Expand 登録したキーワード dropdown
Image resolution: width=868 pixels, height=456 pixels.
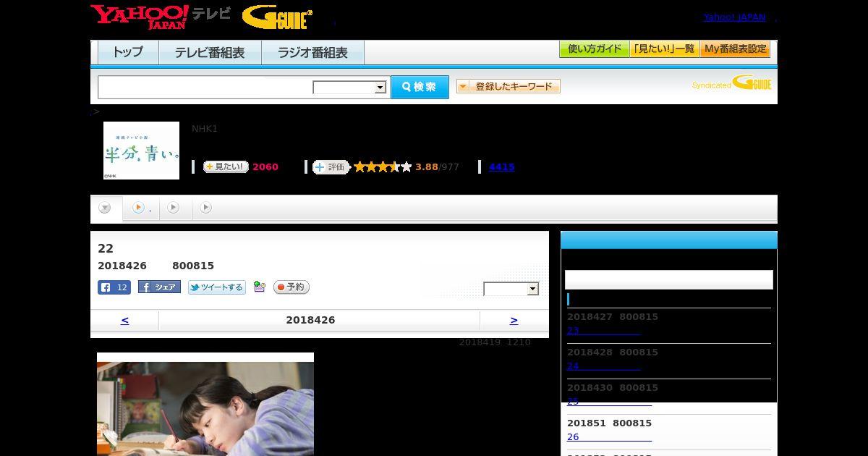point(509,87)
